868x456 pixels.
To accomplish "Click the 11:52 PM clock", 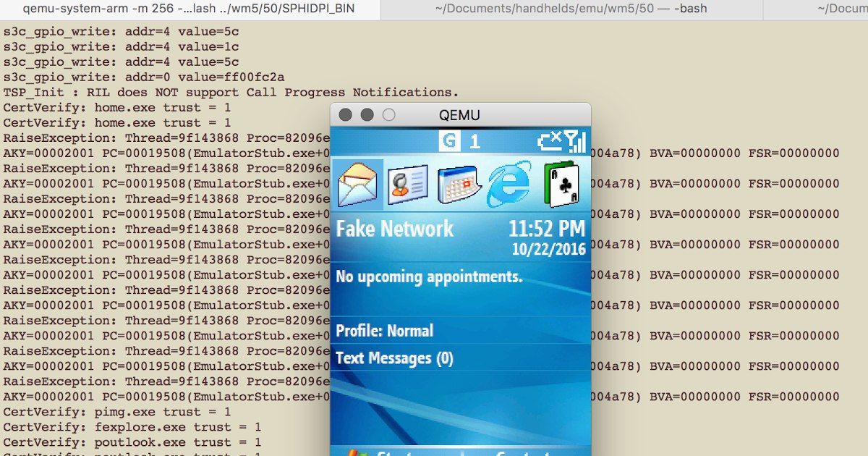I will (546, 229).
